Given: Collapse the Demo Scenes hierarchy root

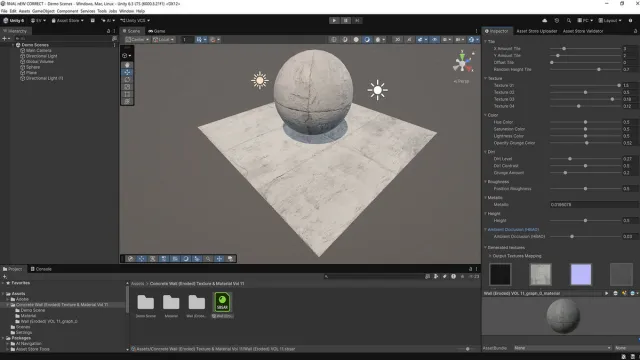Looking at the screenshot, I should click(x=13, y=45).
